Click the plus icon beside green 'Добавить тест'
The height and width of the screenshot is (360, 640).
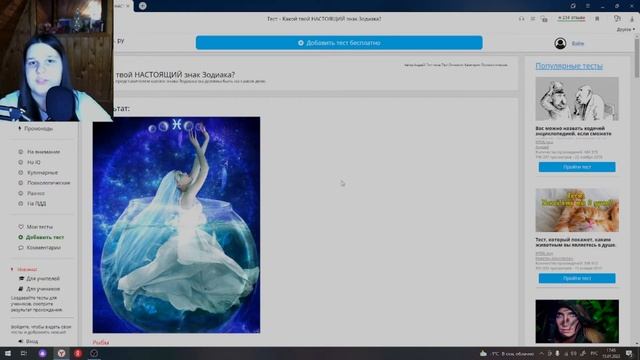click(x=20, y=237)
